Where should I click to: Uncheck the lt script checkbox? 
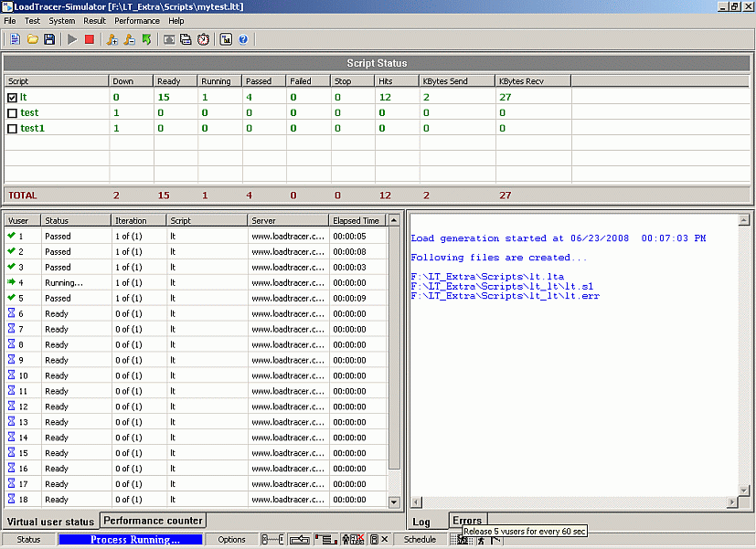coord(12,98)
